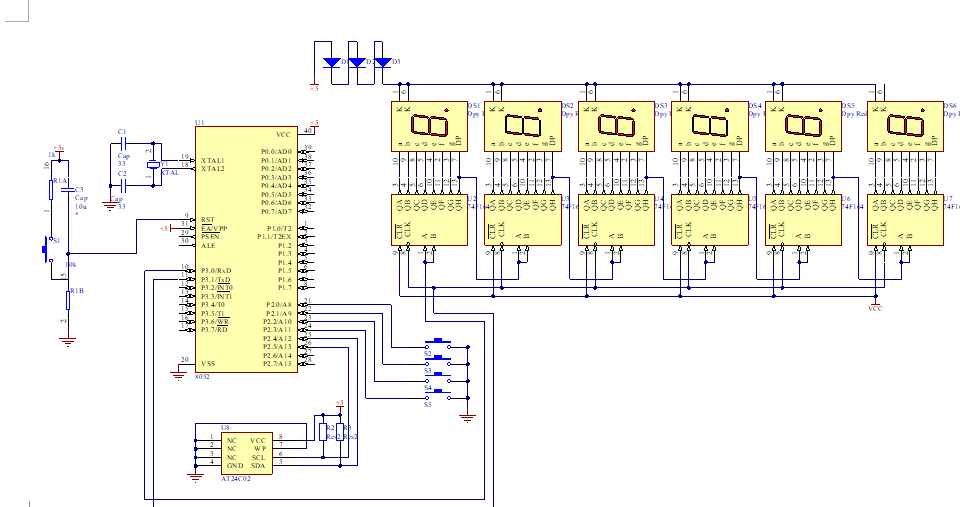Select the S4 pushbutton switch

pyautogui.click(x=438, y=378)
